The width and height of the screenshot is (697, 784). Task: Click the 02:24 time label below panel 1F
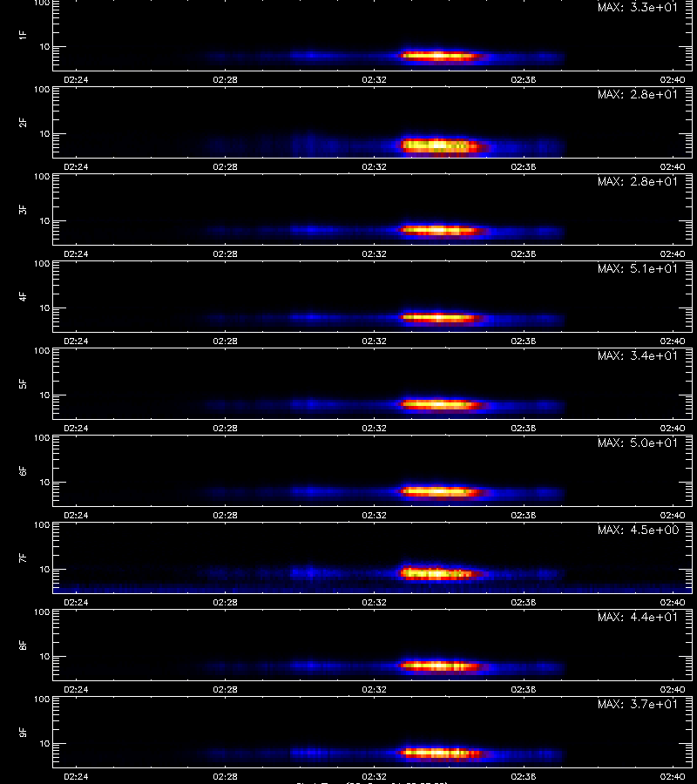[76, 79]
